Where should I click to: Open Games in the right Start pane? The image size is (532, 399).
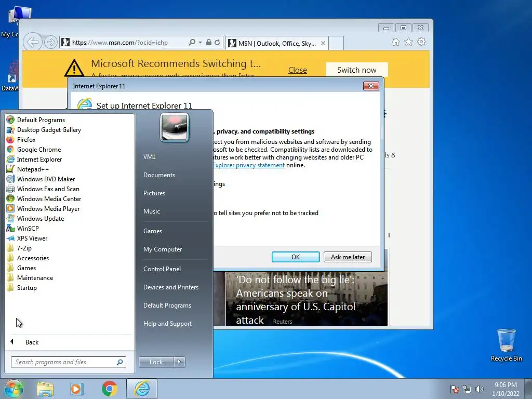pyautogui.click(x=153, y=231)
